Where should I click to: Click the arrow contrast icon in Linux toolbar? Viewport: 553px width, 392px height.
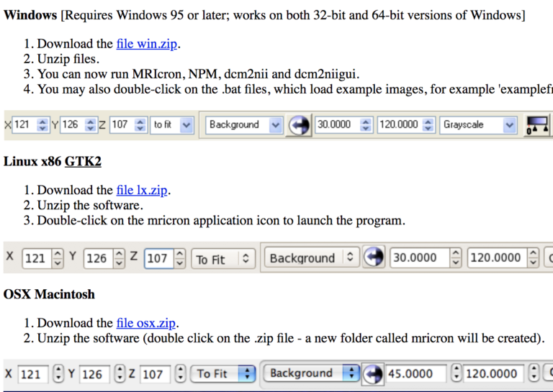373,258
